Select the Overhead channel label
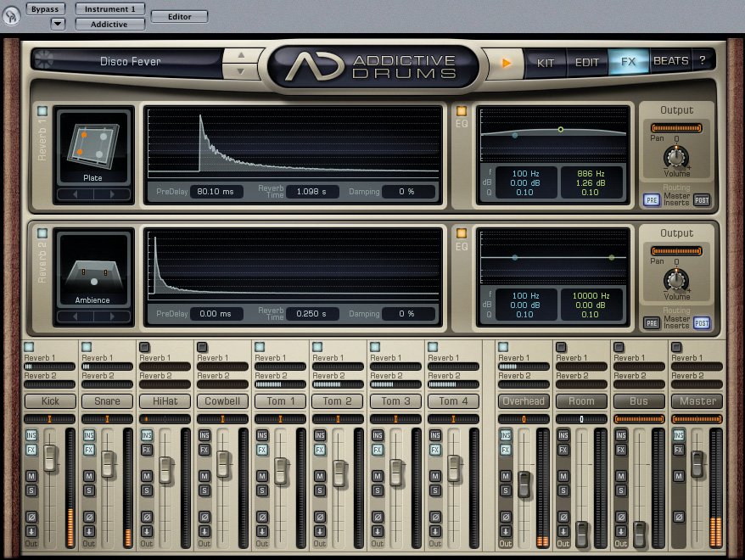 (524, 401)
